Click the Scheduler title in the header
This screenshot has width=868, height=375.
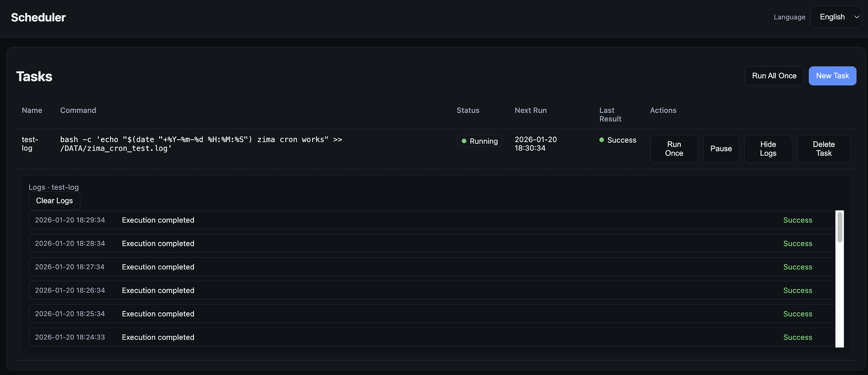pos(39,17)
